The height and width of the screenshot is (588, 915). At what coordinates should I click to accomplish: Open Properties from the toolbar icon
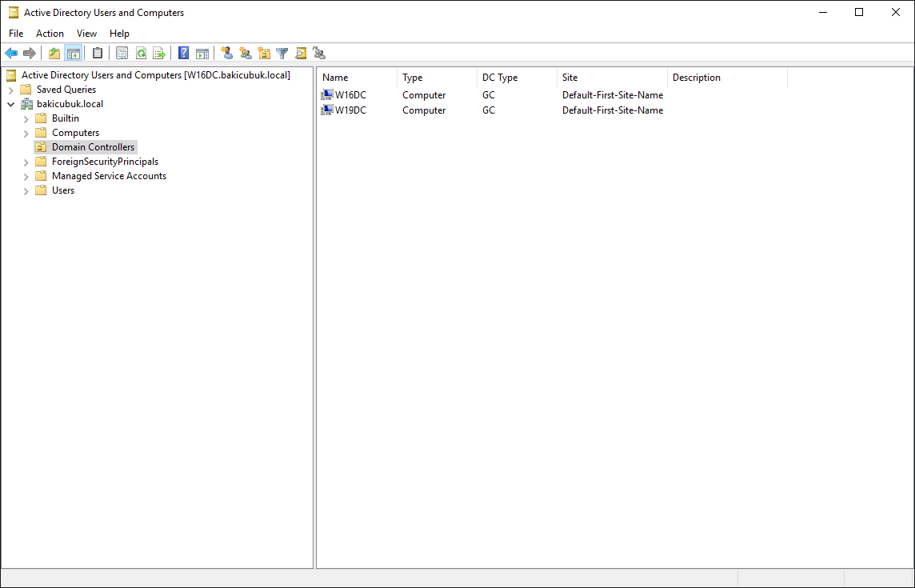pos(122,54)
